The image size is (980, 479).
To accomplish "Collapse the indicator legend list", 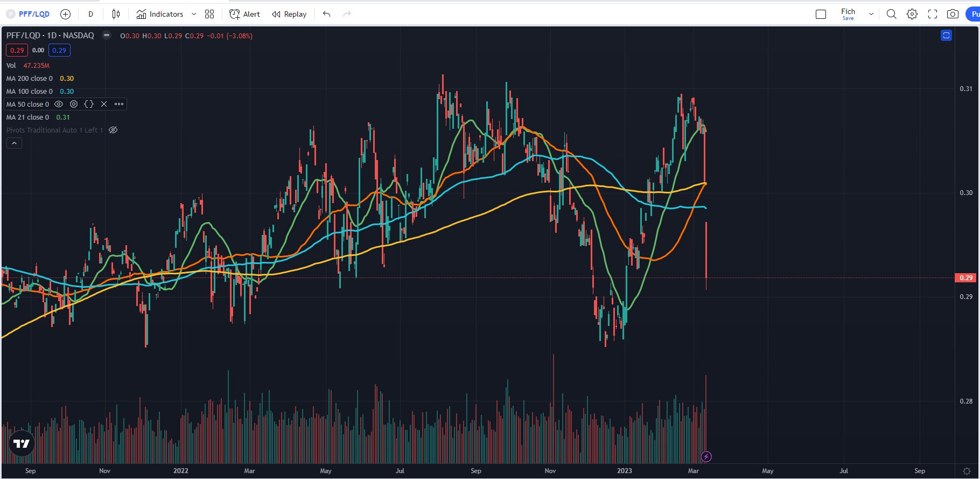I will pos(14,143).
